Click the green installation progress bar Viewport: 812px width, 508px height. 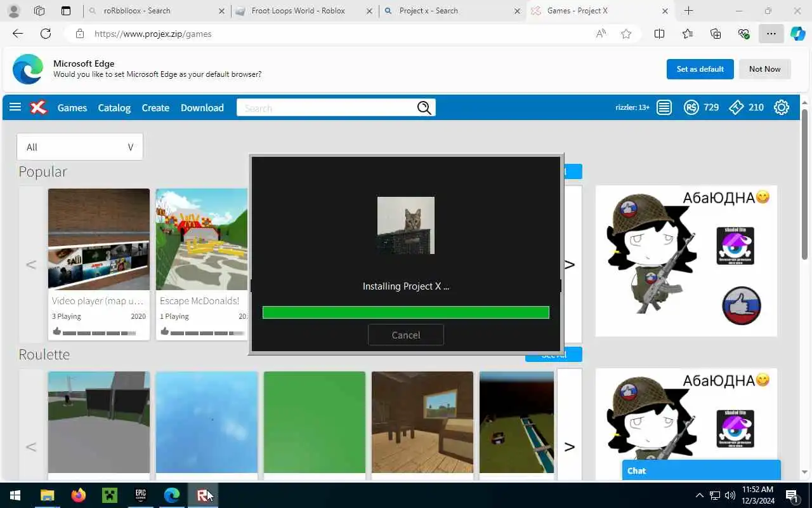(406, 312)
